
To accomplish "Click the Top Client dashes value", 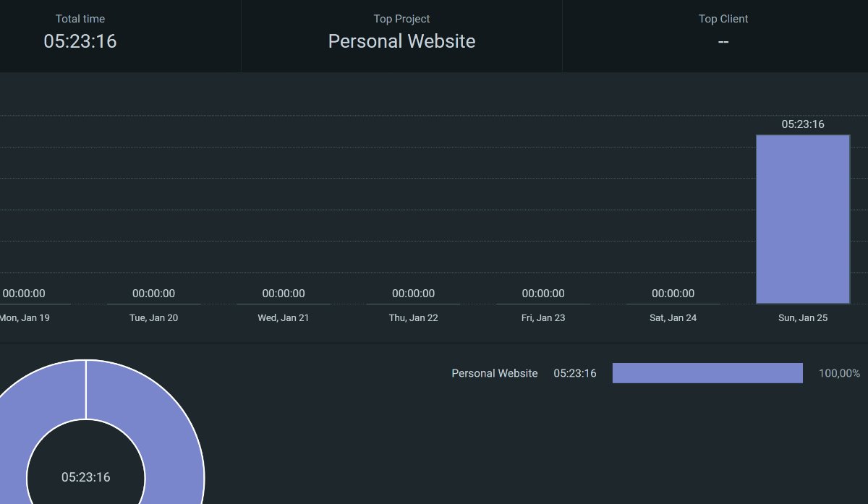I will tap(723, 42).
